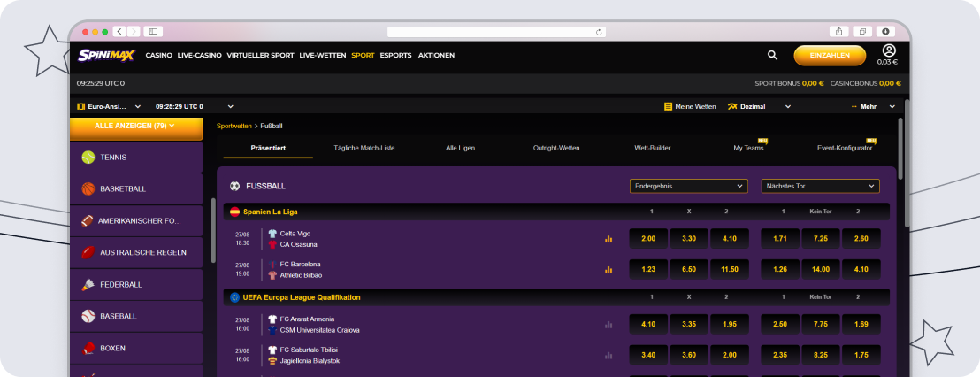Click the Sportwetten breadcrumb link
980x377 pixels.
[x=234, y=126]
